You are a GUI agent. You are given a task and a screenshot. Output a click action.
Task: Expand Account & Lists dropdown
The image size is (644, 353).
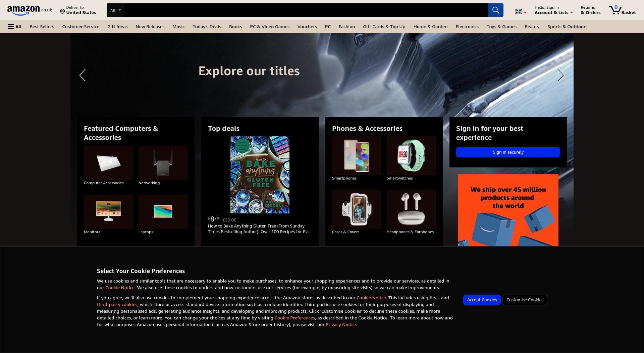(x=553, y=10)
